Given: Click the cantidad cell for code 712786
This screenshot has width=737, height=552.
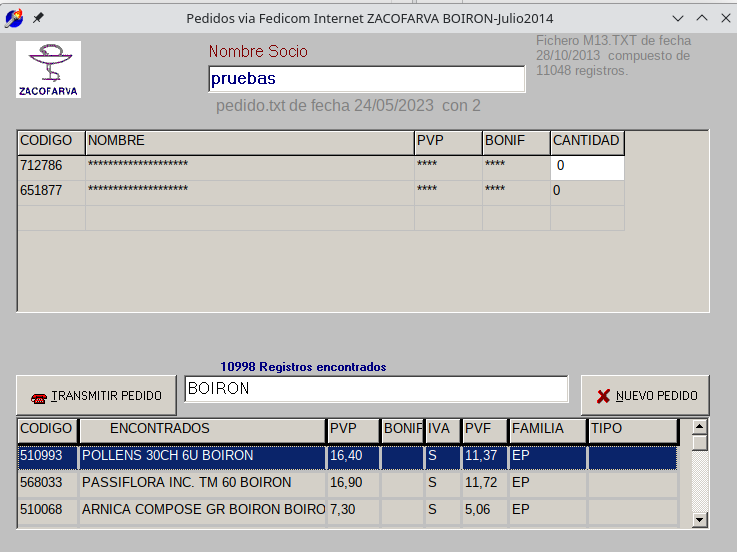Looking at the screenshot, I should [587, 166].
